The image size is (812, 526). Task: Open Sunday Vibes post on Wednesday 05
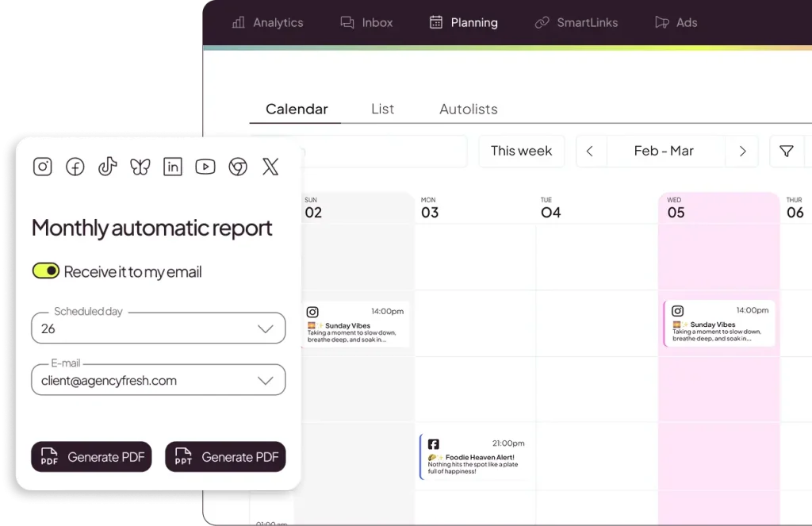[719, 324]
